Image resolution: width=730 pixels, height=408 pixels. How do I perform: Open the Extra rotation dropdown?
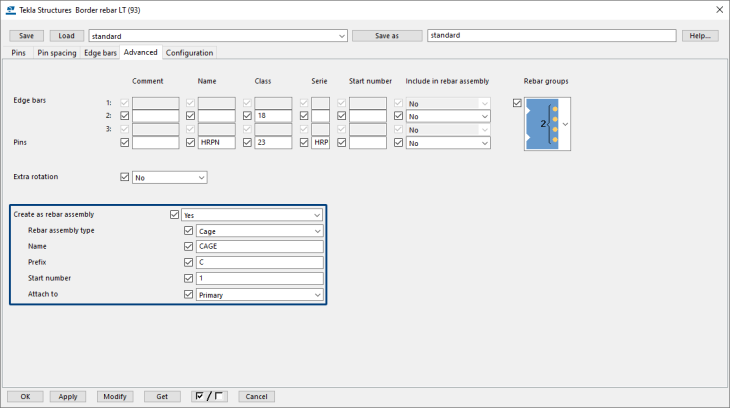[169, 177]
